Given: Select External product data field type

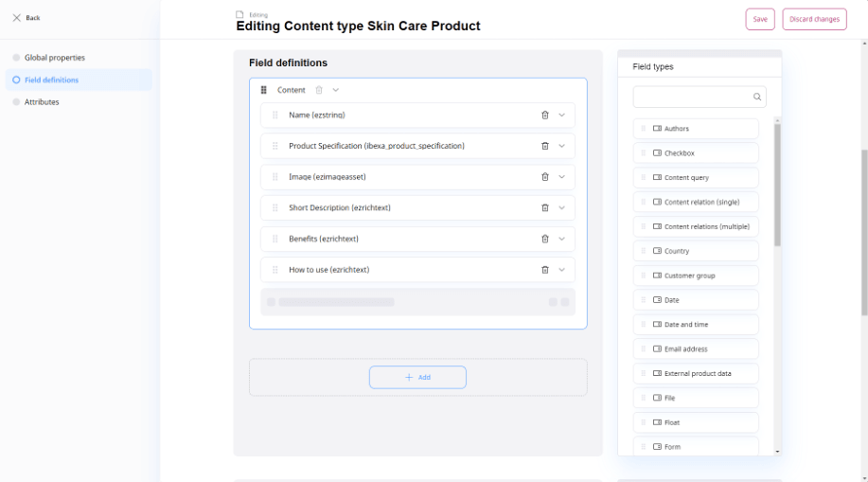Looking at the screenshot, I should click(696, 373).
